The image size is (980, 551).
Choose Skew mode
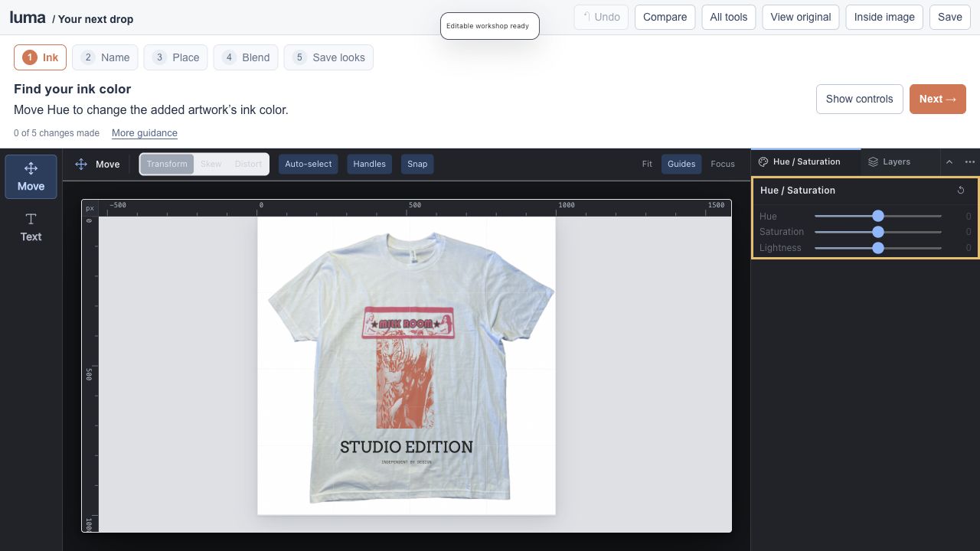(x=211, y=164)
